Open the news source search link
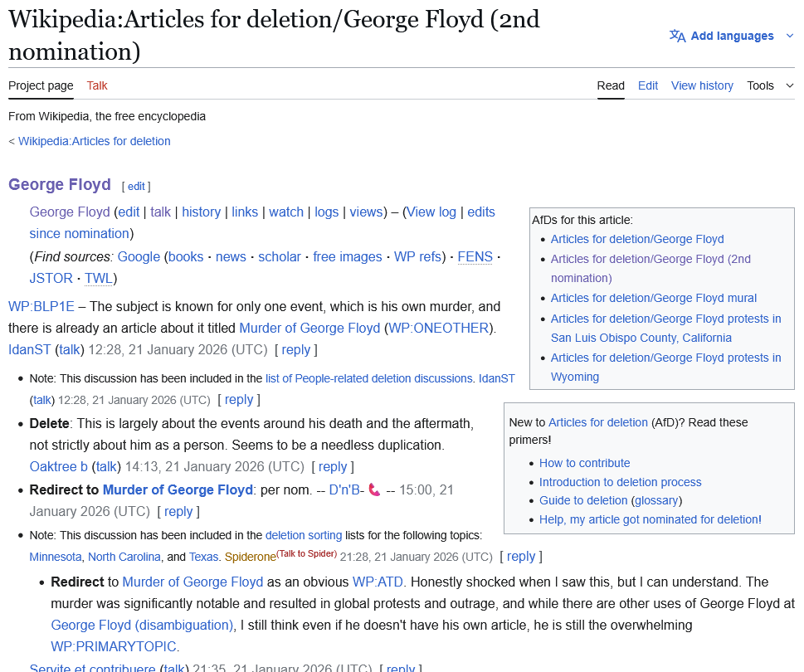804x672 pixels. 231,257
